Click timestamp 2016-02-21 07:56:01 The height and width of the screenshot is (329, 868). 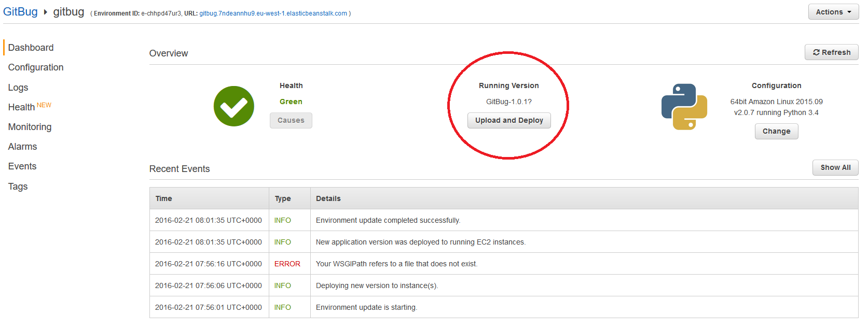point(209,307)
